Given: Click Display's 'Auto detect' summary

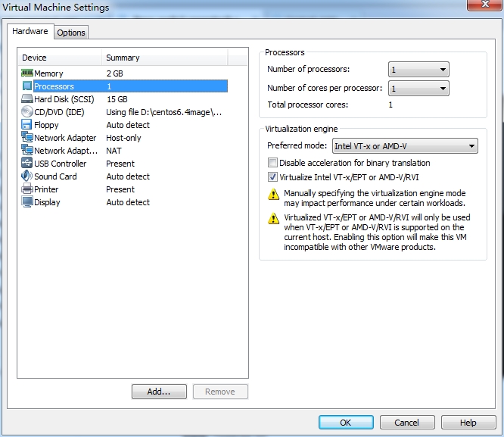Looking at the screenshot, I should 128,202.
